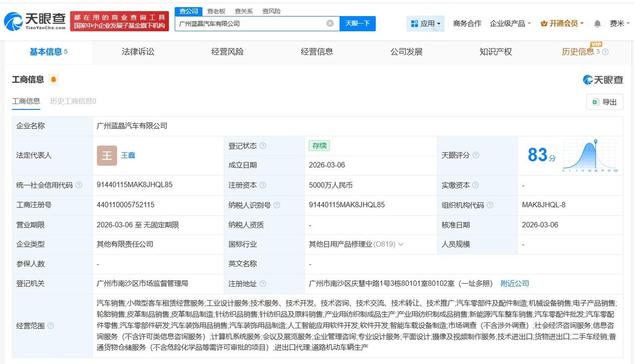Click the notification bell icon in the top bar
Screen dimensions: 634x364
coord(597,23)
